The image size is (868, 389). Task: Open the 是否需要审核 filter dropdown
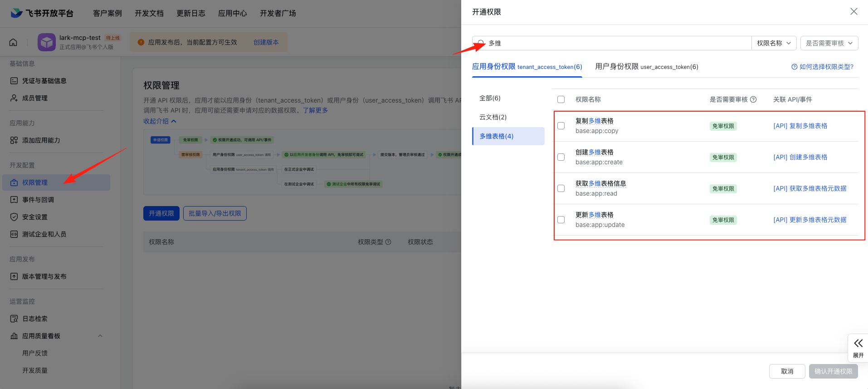[x=829, y=43]
